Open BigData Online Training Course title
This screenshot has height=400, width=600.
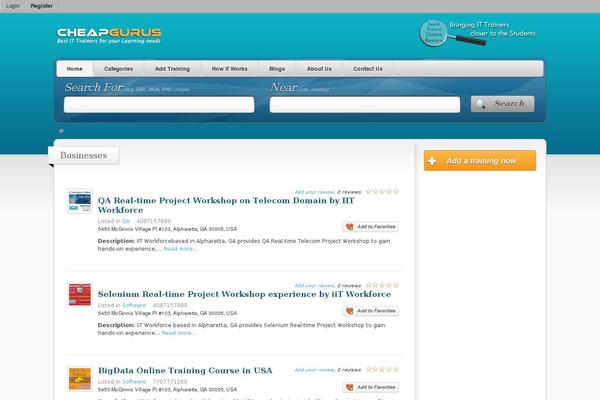pos(185,371)
